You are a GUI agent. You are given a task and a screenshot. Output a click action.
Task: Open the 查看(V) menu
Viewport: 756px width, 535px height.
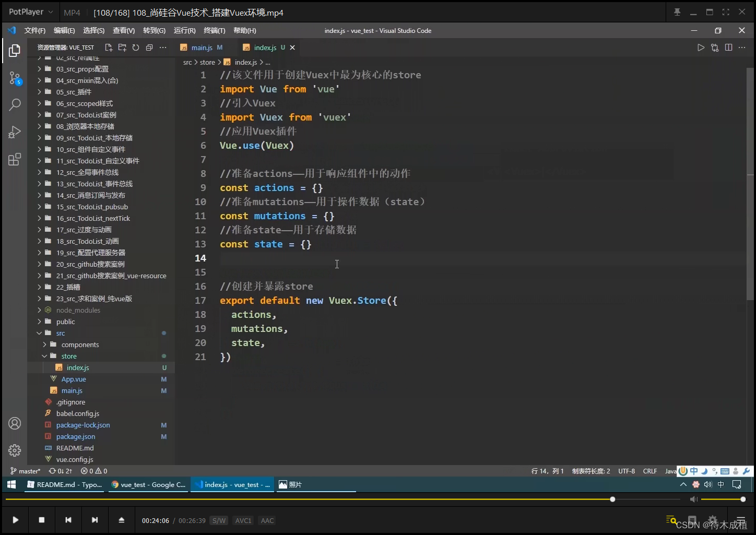pyautogui.click(x=124, y=30)
